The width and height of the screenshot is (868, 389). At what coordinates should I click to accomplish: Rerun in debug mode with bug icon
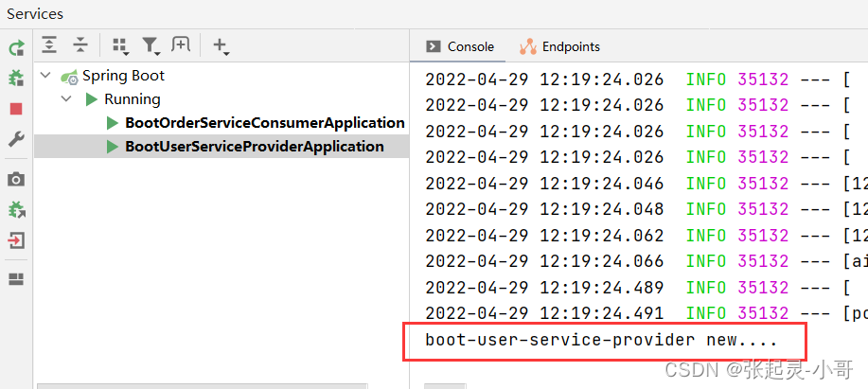pyautogui.click(x=16, y=79)
